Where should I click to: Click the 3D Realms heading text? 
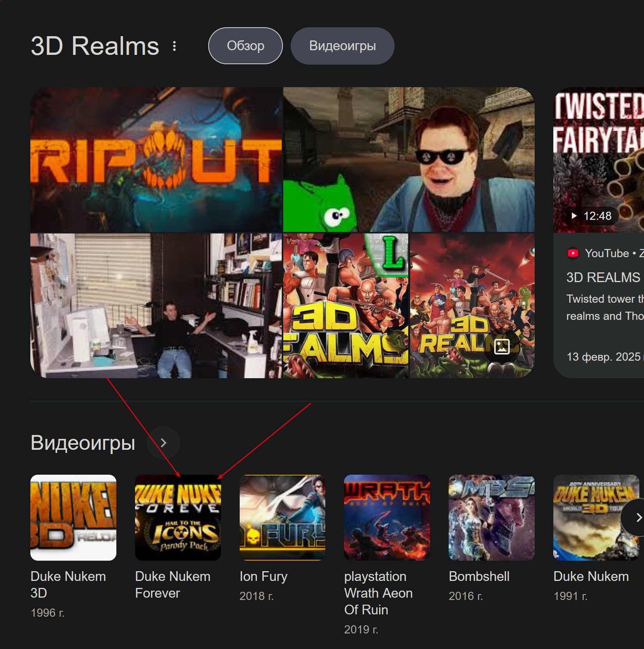[95, 46]
